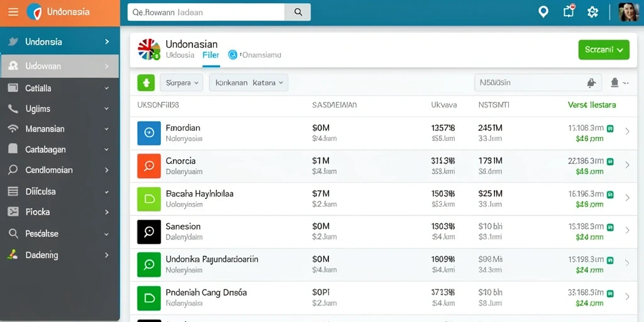Viewport: 644px width, 322px height.
Task: Open the Undonika Pajundardoarin row
Action: coord(387,265)
